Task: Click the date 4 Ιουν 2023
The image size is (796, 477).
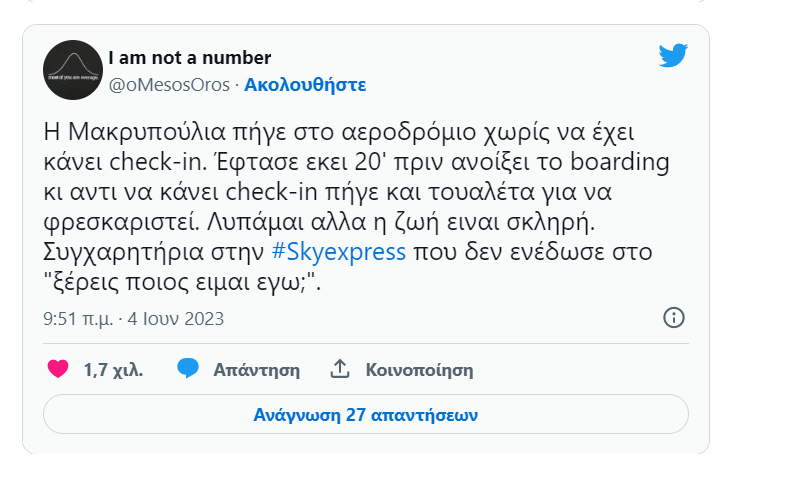Action: (x=177, y=319)
